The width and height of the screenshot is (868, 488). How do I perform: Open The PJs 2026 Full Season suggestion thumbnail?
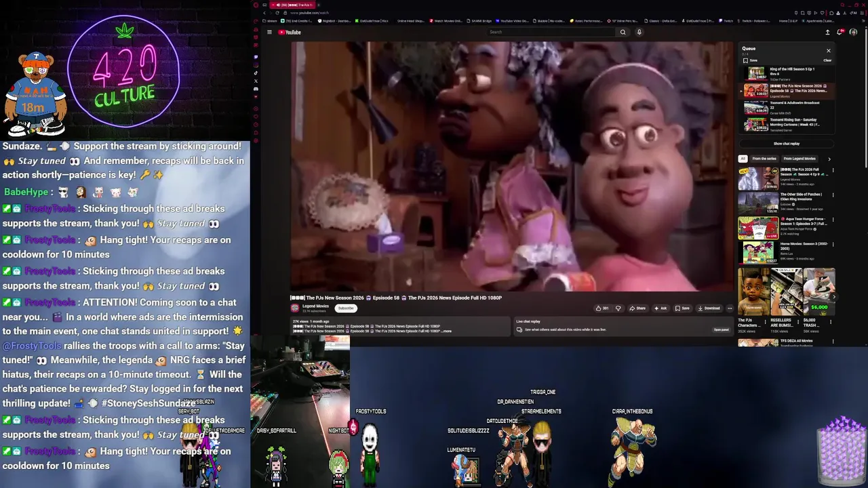758,178
